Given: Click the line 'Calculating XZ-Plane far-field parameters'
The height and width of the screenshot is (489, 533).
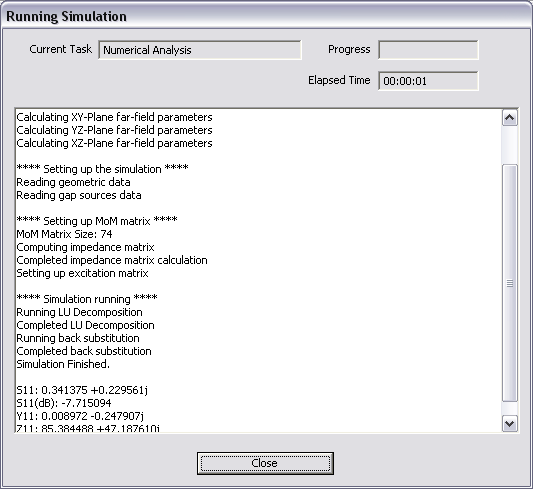Looking at the screenshot, I should 114,143.
